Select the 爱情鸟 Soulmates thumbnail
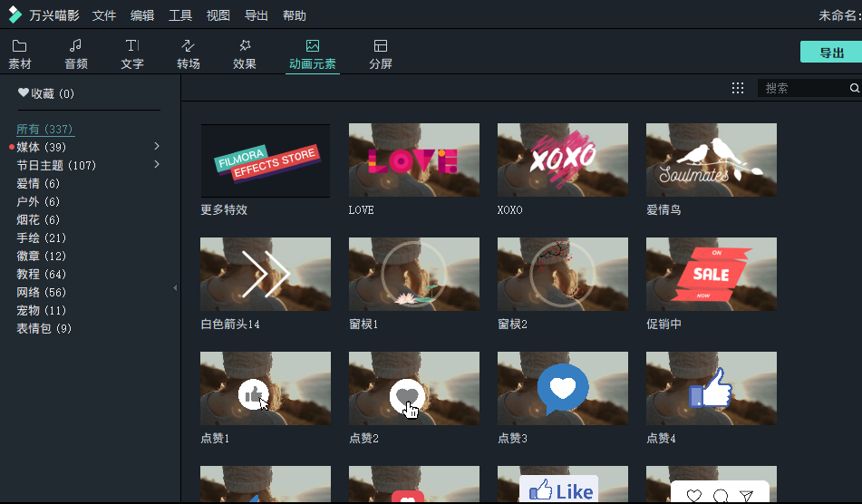 point(712,160)
